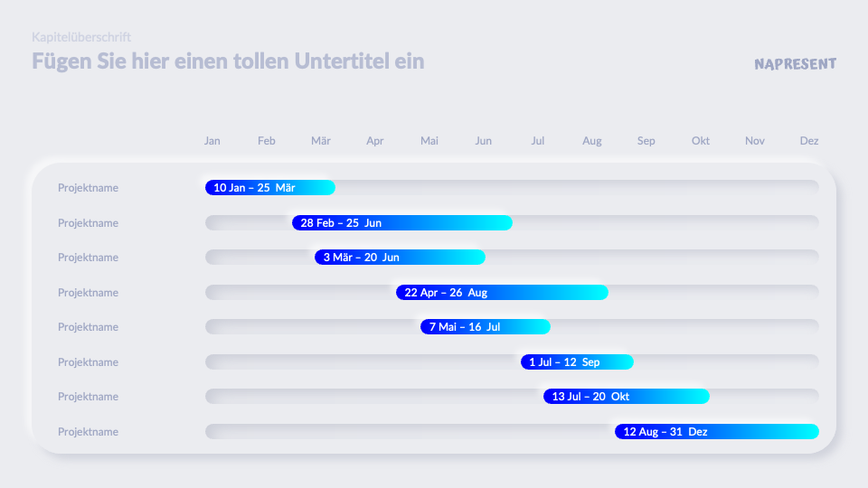This screenshot has width=868, height=488.
Task: Click the 'Kapitelüberschrift' chapter heading
Action: click(81, 37)
